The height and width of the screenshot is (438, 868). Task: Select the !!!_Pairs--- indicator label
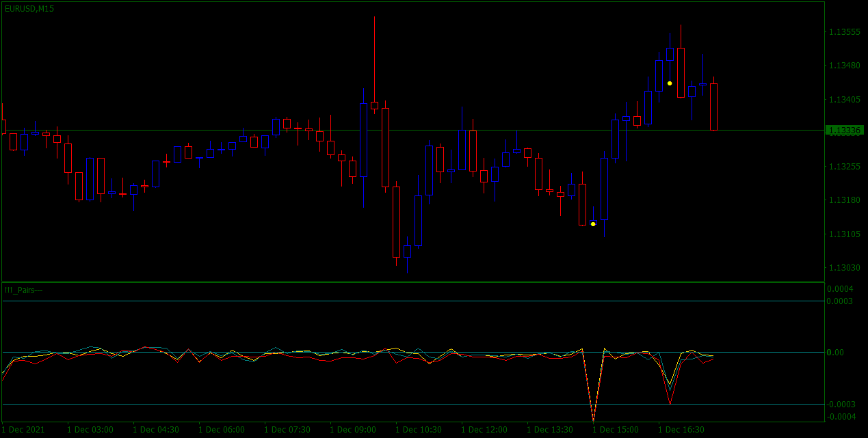[23, 290]
